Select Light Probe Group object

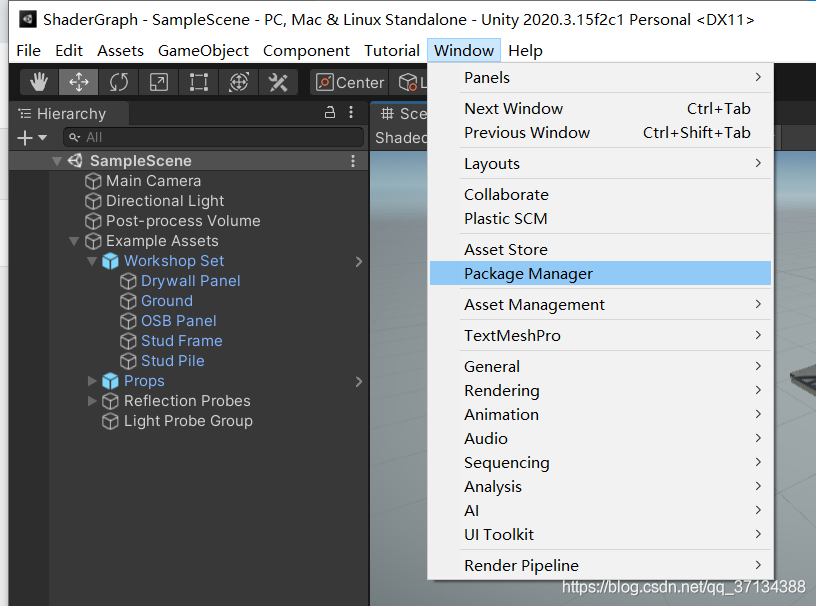(x=188, y=421)
